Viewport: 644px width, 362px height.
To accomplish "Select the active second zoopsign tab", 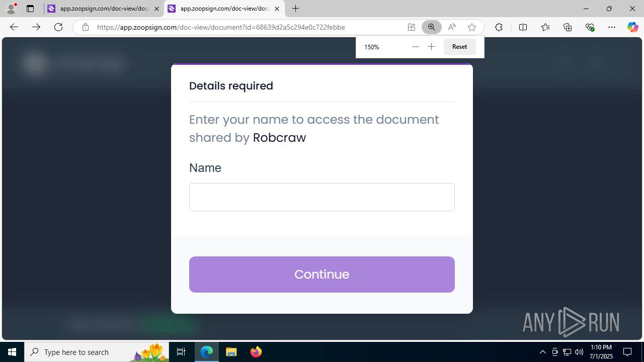I will point(224,9).
